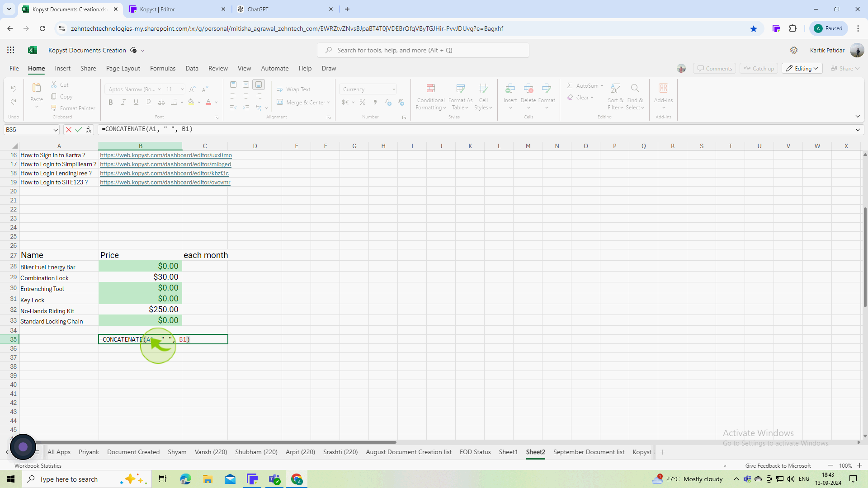Click the Kopyst tab at bottom

(644, 452)
